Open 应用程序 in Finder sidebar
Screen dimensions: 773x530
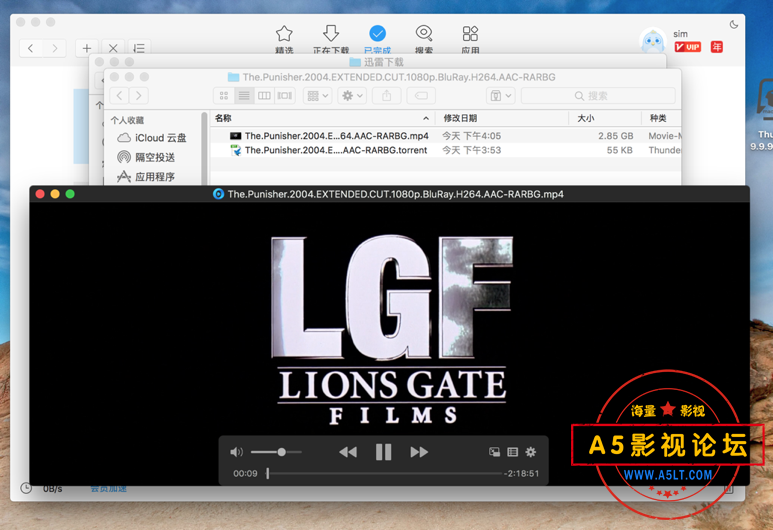pos(146,177)
